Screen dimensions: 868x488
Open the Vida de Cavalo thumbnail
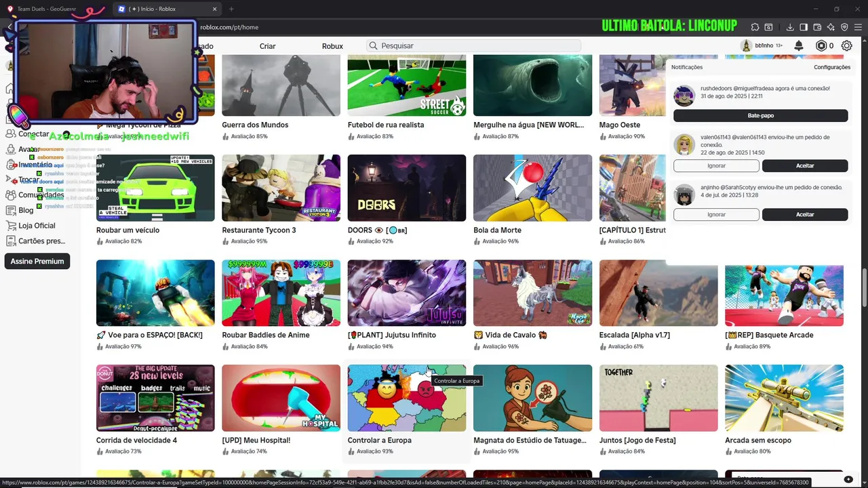(x=532, y=293)
